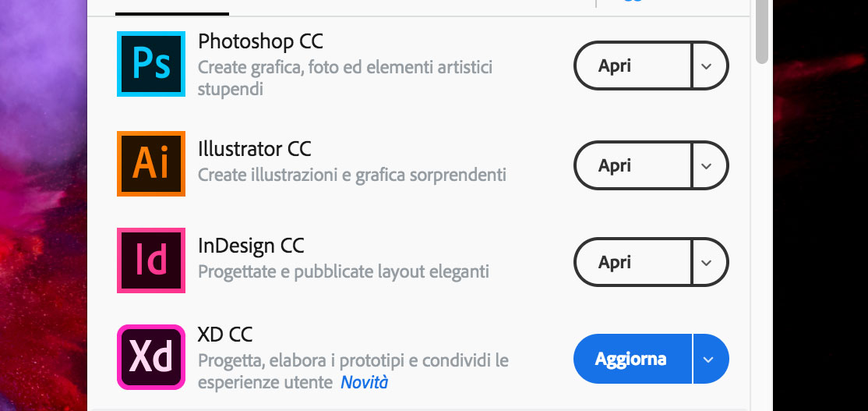
Task: Click the vertical scrollbar thumb of the app list
Action: [x=763, y=30]
